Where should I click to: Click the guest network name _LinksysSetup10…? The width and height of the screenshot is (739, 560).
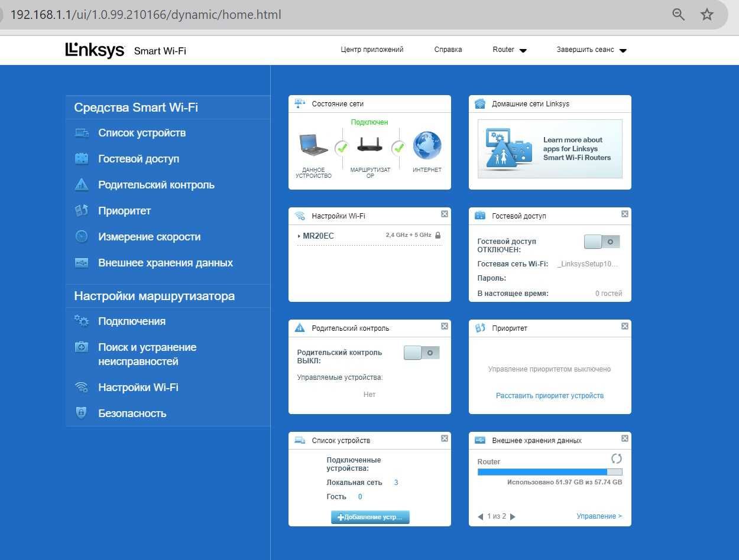tap(588, 264)
